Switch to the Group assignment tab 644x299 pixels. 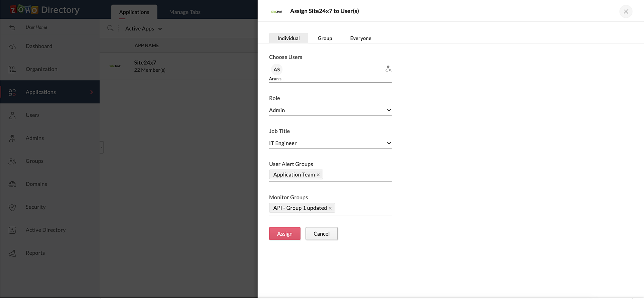click(325, 38)
